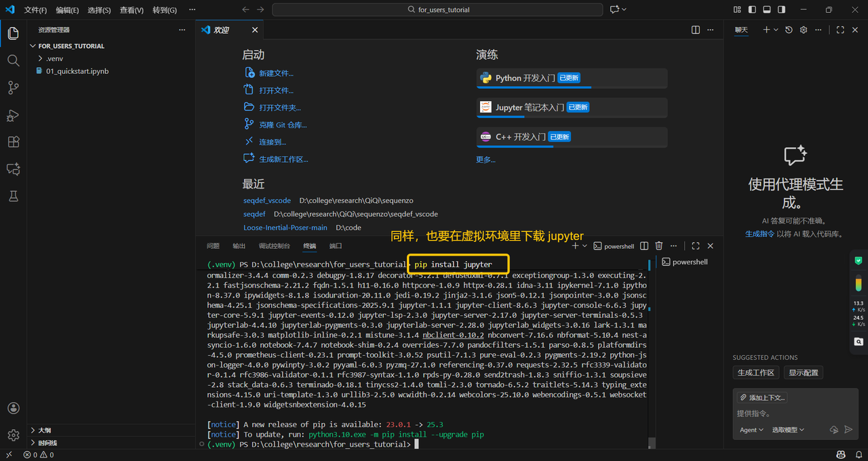This screenshot has width=868, height=461.
Task: Open the Remote connection indicator in status bar
Action: click(x=9, y=454)
